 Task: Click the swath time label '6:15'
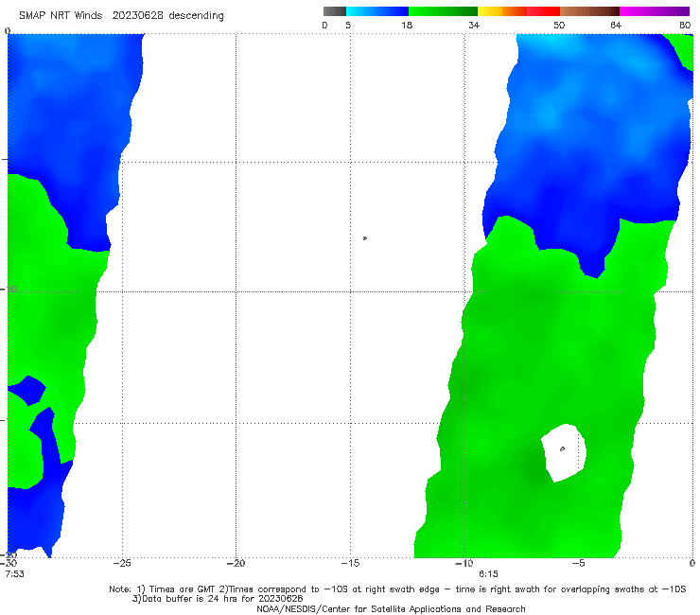click(x=488, y=574)
